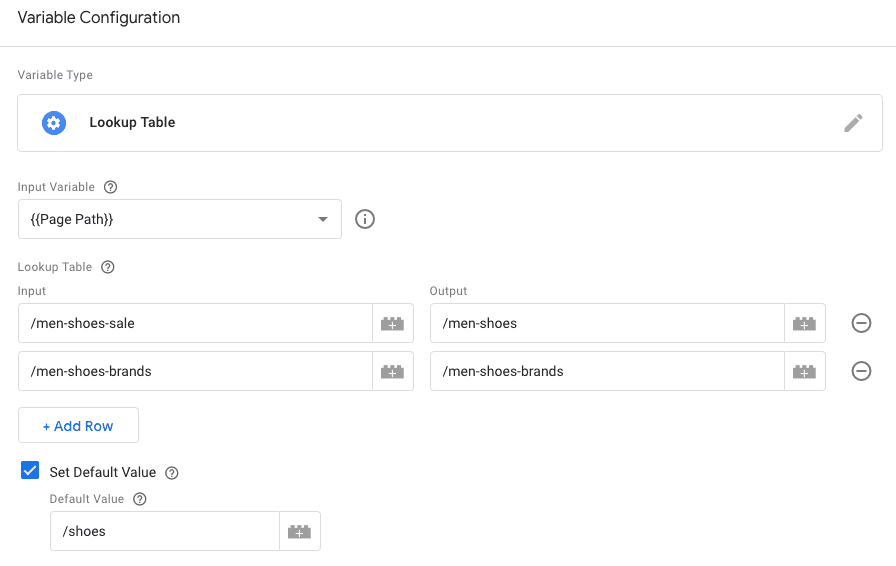Edit the /men-shoes-brands output text field

click(x=607, y=371)
